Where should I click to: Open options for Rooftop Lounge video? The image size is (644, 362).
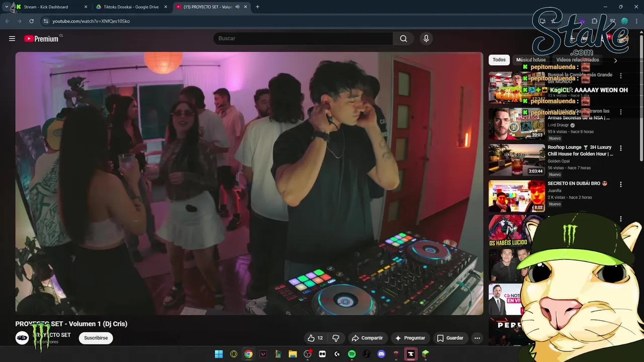point(620,148)
